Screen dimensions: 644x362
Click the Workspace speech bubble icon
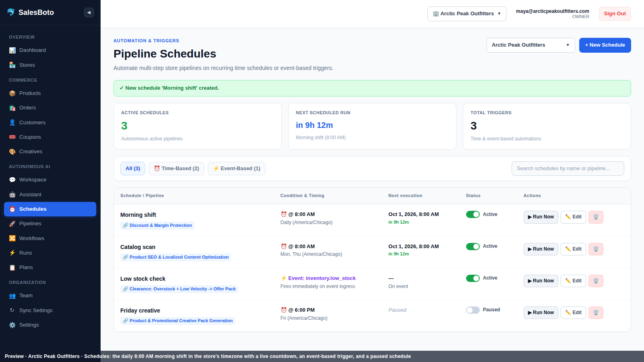click(x=12, y=180)
